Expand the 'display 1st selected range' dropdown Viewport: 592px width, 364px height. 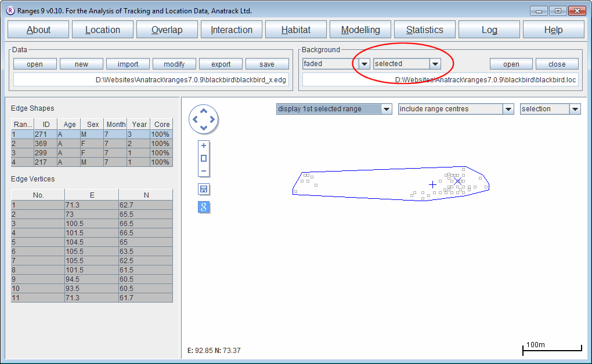point(387,109)
